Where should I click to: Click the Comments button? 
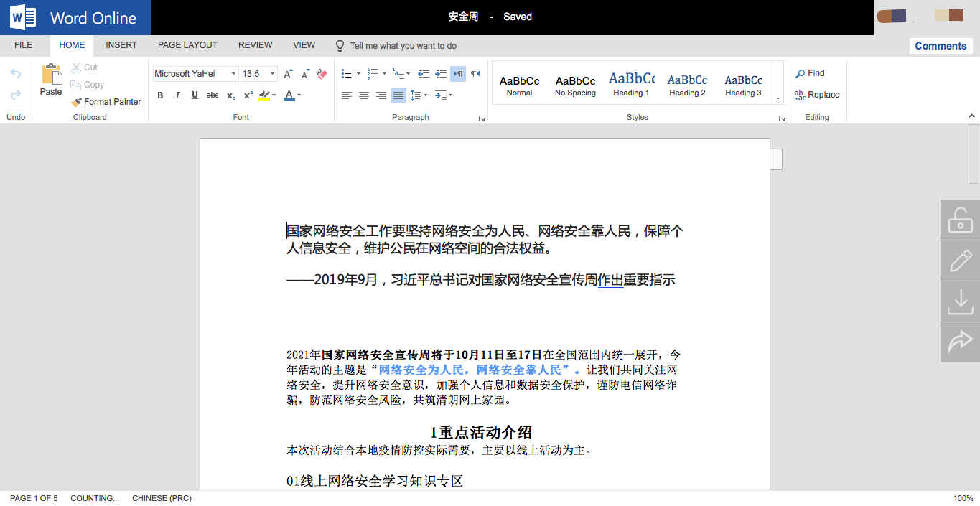(941, 46)
